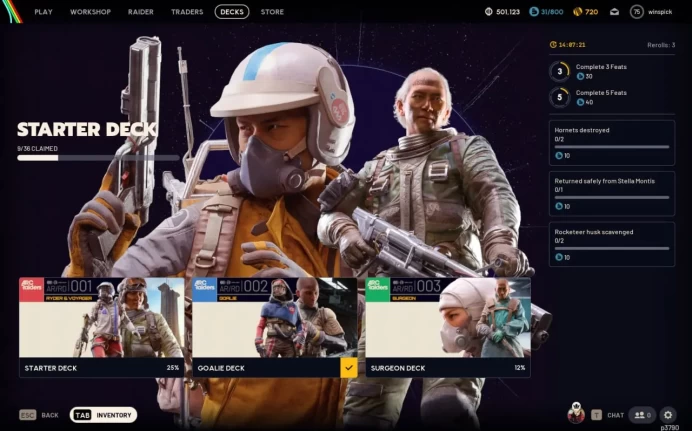Open the STORE tab

click(x=272, y=12)
